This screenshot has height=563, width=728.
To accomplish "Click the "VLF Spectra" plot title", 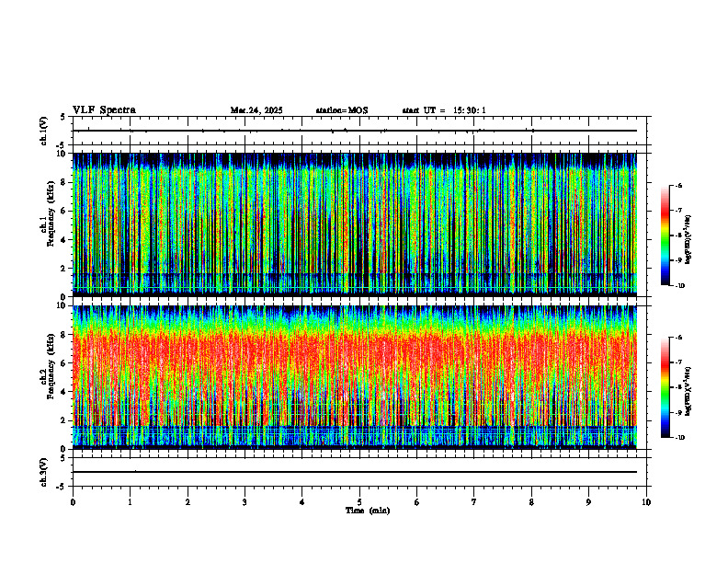I will [104, 110].
